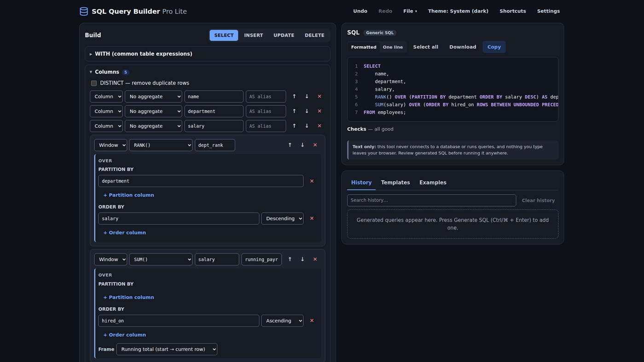The height and width of the screenshot is (362, 644).
Task: Remove the department partition column
Action: click(x=312, y=181)
